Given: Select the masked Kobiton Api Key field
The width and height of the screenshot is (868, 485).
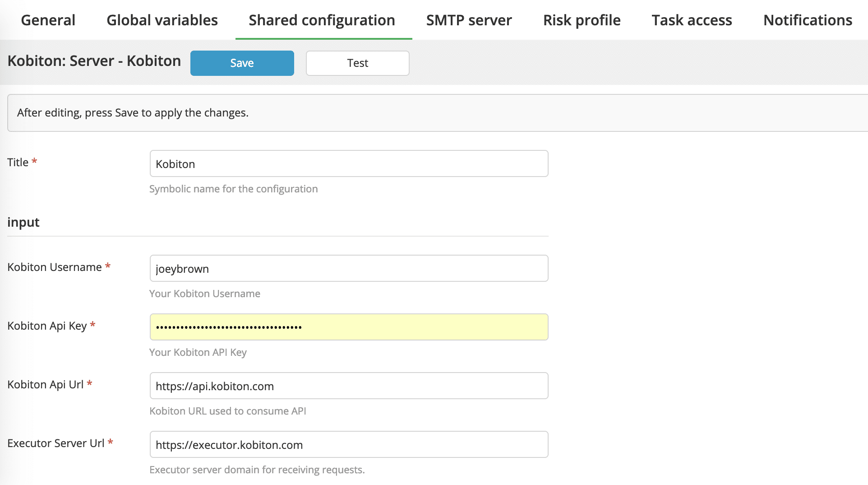Looking at the screenshot, I should [349, 327].
